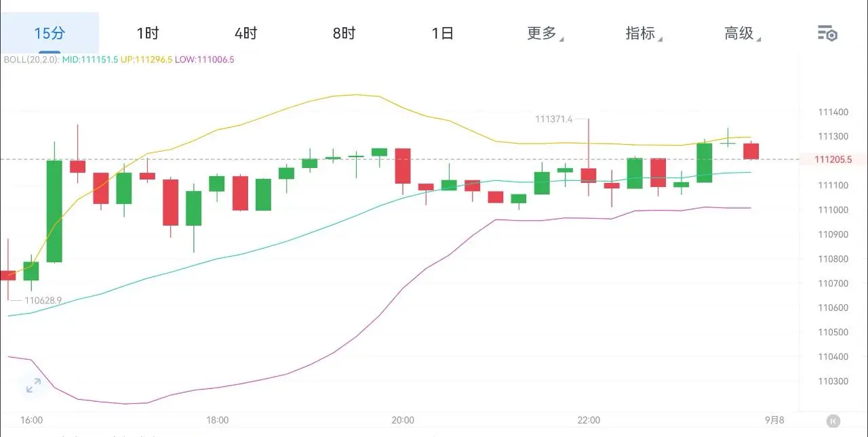Click the LOW:111006.5 lower band value
Screen dimensions: 868x437
coord(204,60)
